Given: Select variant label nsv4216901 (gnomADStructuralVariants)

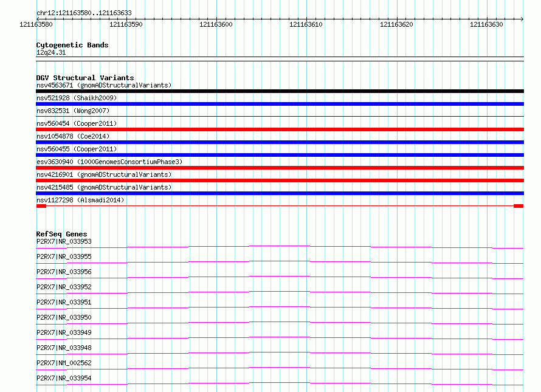Looking at the screenshot, I should tap(104, 174).
